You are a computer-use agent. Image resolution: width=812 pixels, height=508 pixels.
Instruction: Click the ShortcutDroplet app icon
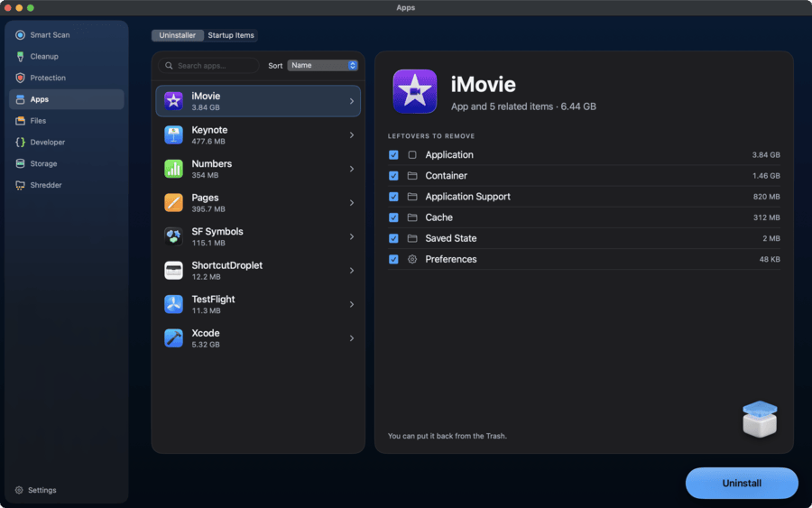coord(173,271)
